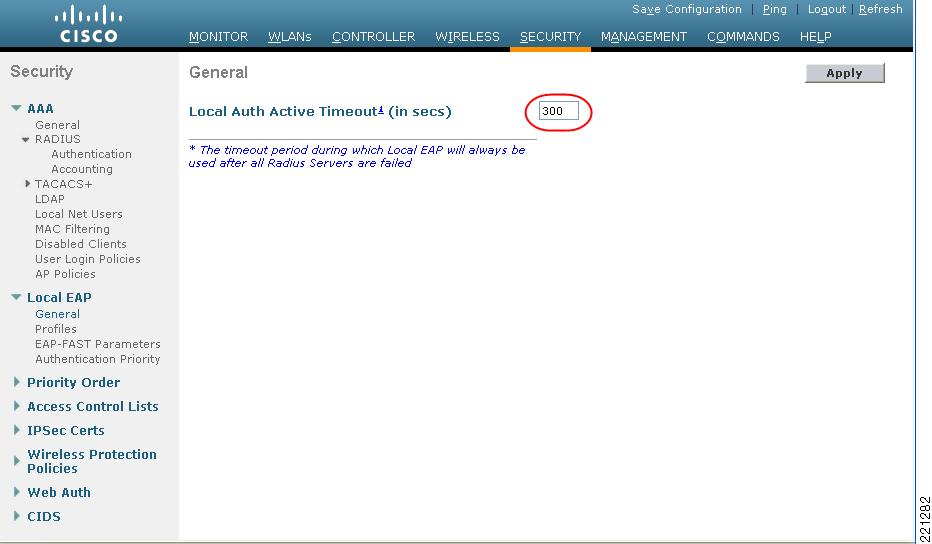
Task: Expand the Priority Order section arrow
Action: 17,382
